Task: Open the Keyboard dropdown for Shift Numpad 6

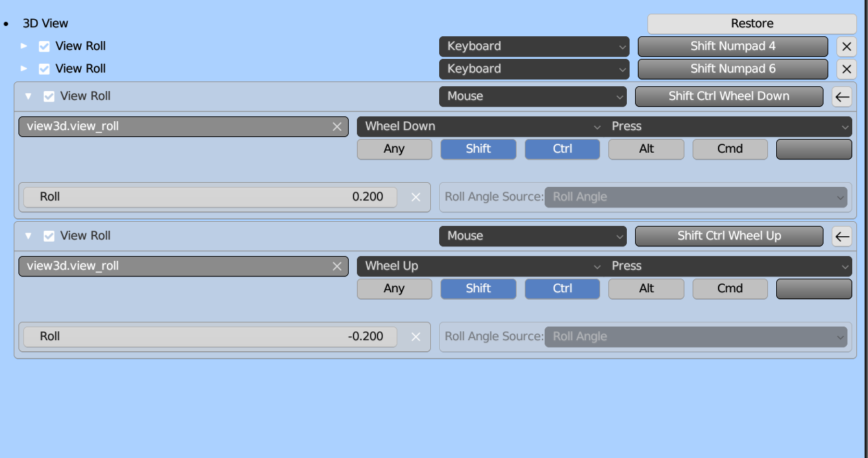Action: point(534,69)
